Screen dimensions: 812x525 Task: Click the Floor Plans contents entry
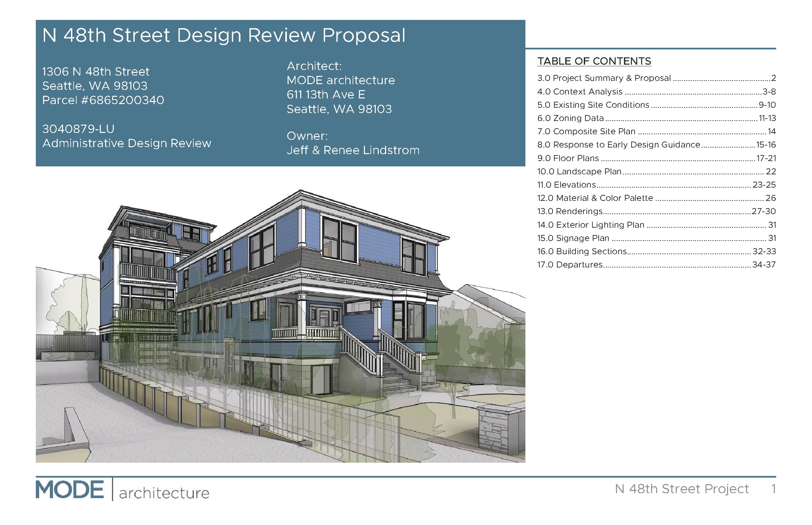tap(568, 158)
